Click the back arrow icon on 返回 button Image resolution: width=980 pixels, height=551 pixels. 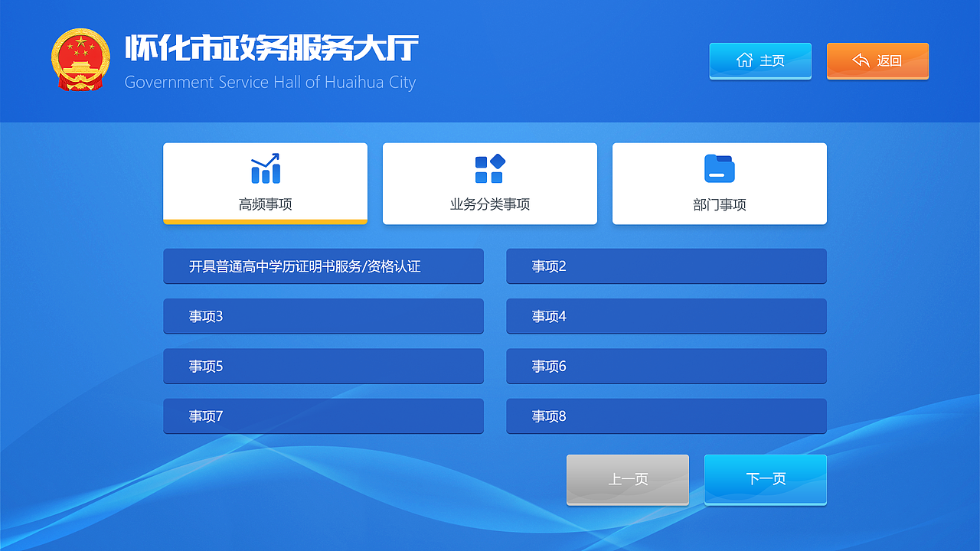(x=861, y=60)
